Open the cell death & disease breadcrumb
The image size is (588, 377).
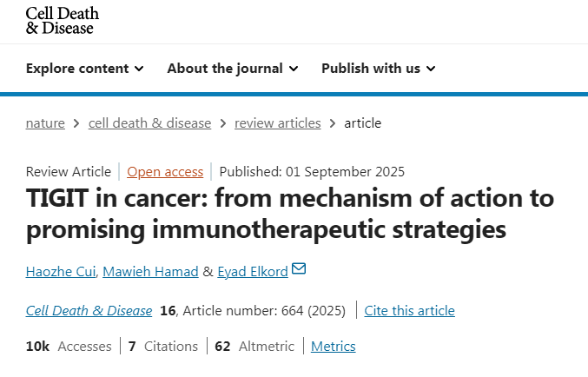click(x=149, y=123)
